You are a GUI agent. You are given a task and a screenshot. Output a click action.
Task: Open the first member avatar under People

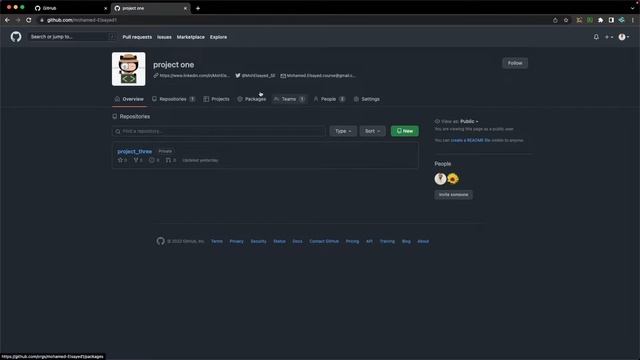440,179
